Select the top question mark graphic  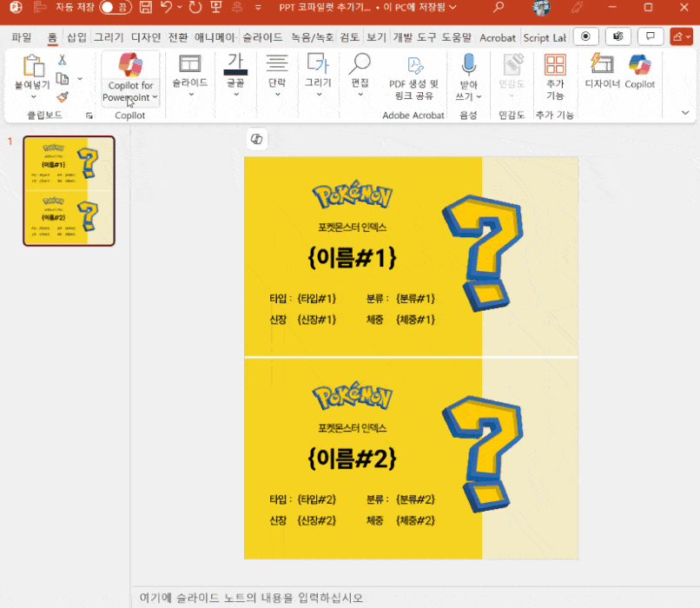tap(482, 253)
